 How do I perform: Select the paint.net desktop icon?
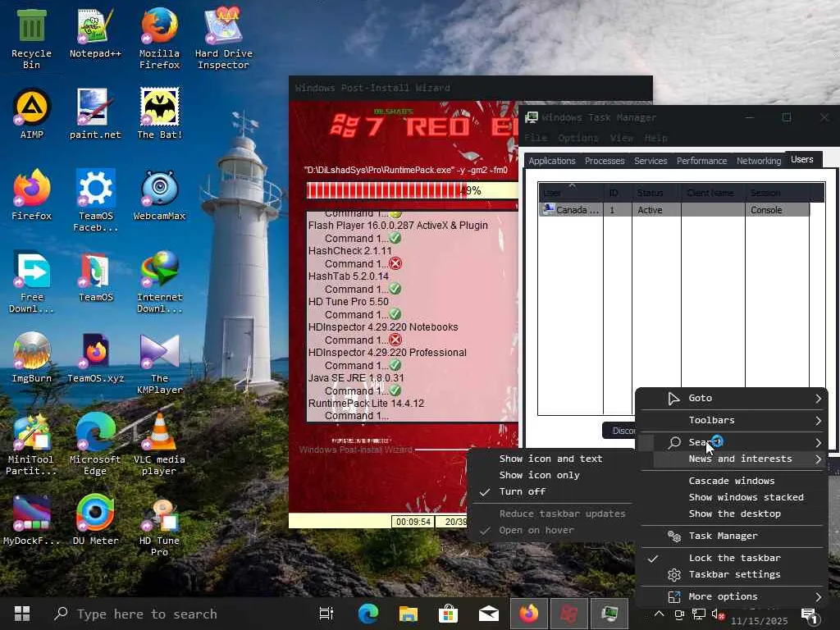point(95,114)
